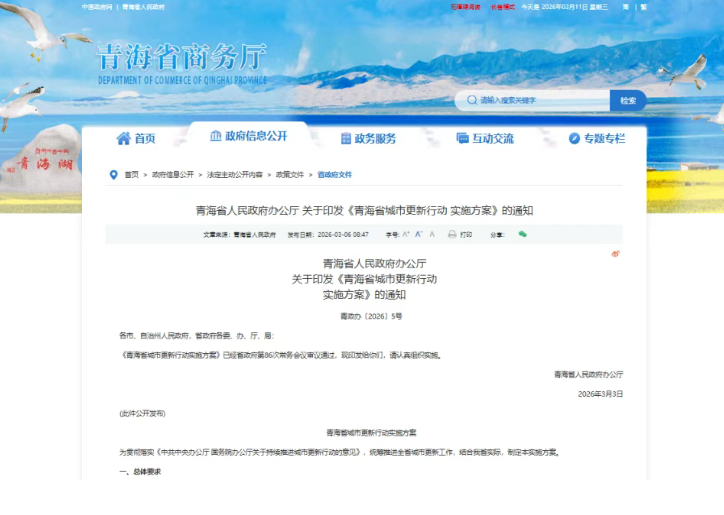
Task: Click the 专题专栏 compass icon
Action: tap(574, 138)
